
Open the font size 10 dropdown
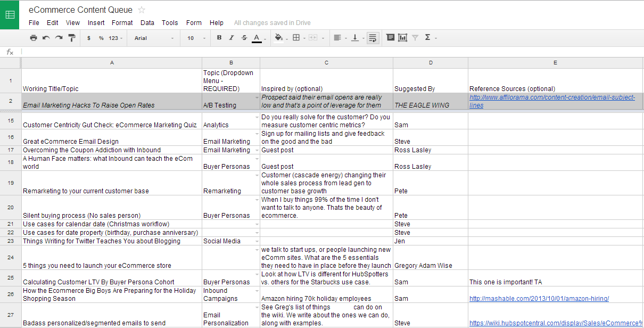tap(194, 38)
